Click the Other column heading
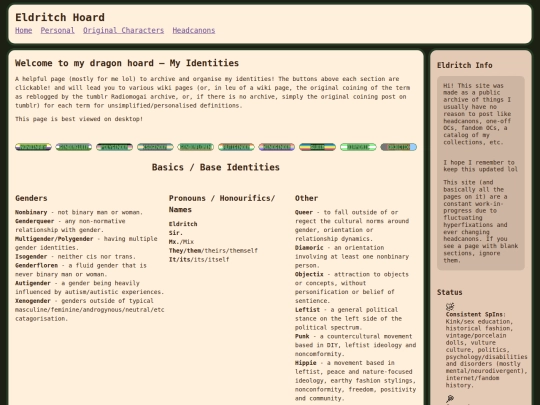 (306, 198)
